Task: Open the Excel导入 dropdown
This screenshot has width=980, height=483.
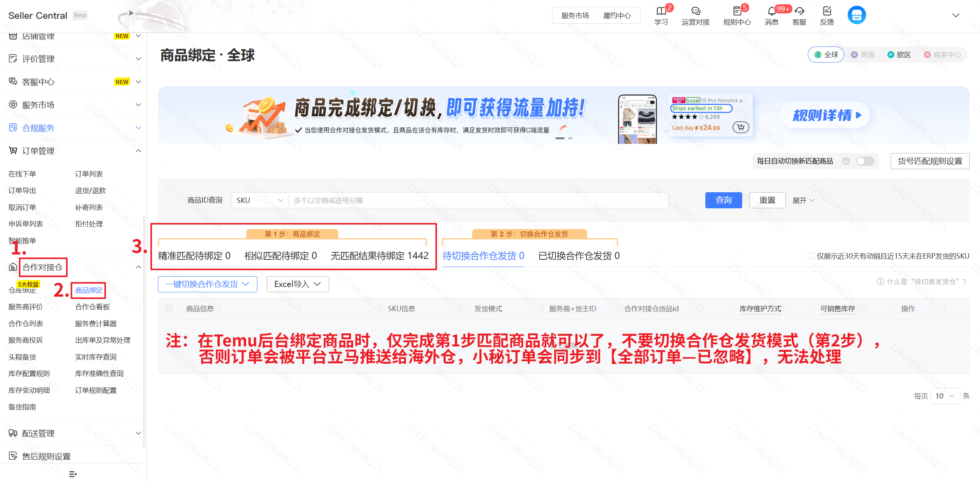Action: coord(298,284)
